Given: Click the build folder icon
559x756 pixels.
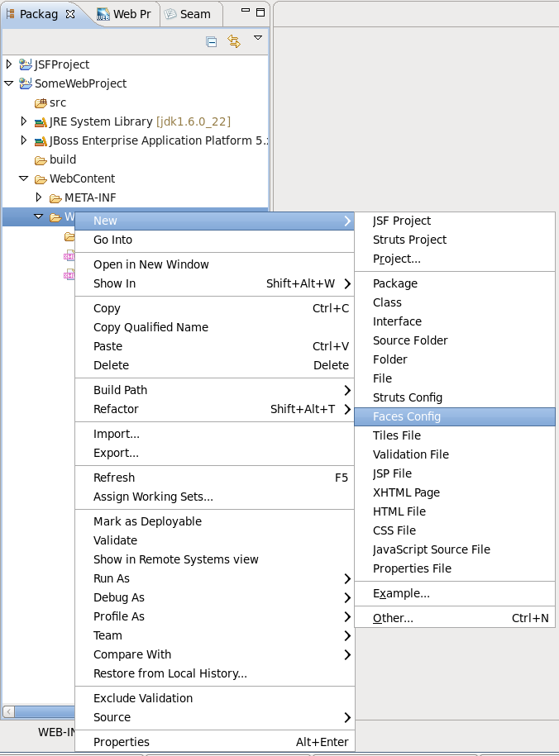Looking at the screenshot, I should click(x=41, y=160).
